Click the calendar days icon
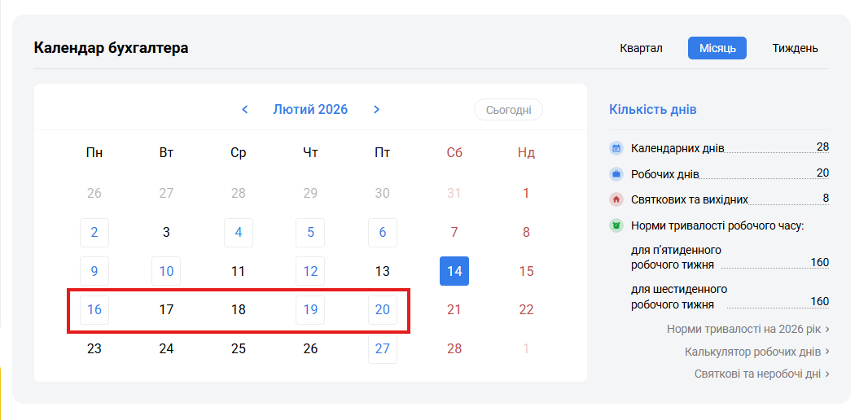Viewport: 868px width, 420px height. click(616, 148)
